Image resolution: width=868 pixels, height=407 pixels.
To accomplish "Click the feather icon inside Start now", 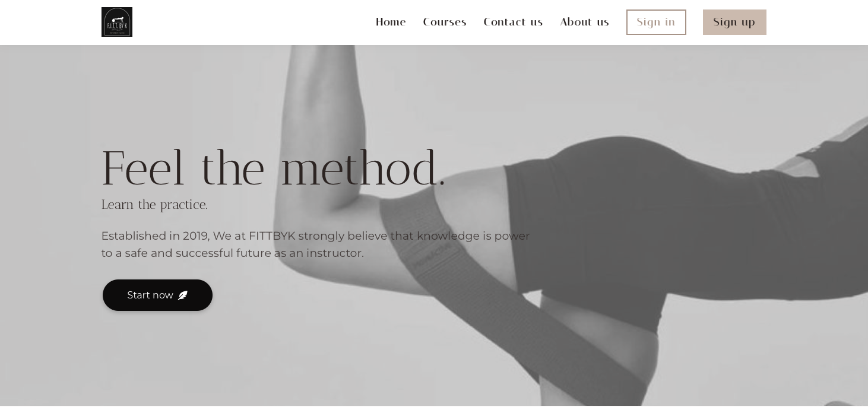I will click(x=183, y=295).
